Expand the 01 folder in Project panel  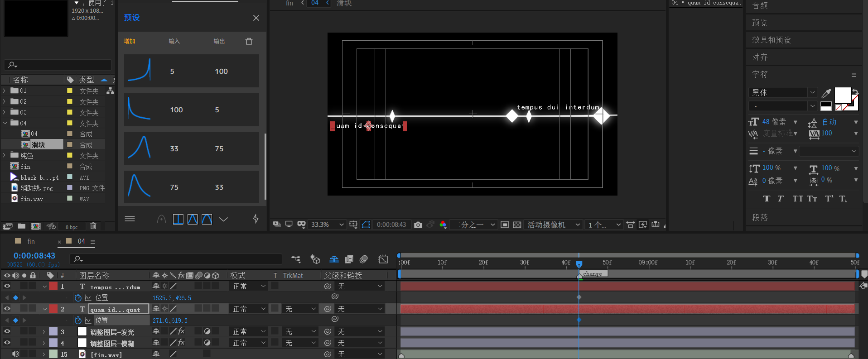(x=5, y=91)
